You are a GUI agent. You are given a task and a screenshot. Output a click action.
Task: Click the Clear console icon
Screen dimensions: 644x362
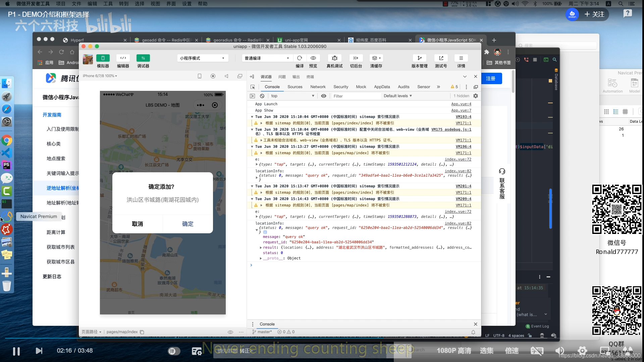262,96
